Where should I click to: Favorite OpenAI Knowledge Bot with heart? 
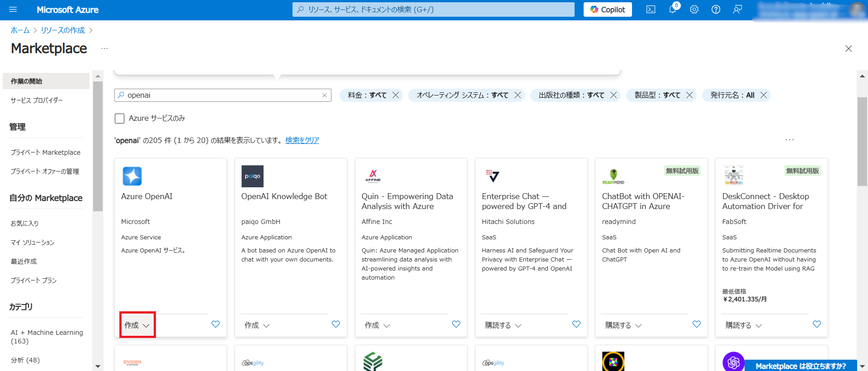[336, 324]
